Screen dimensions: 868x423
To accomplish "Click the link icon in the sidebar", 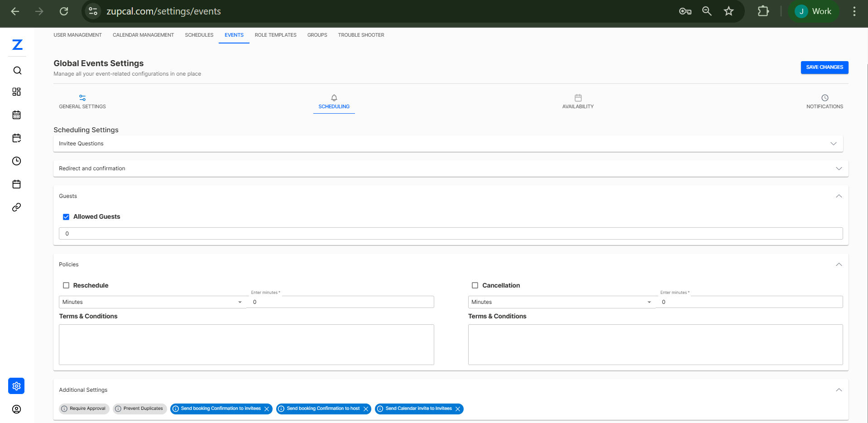I will [17, 207].
